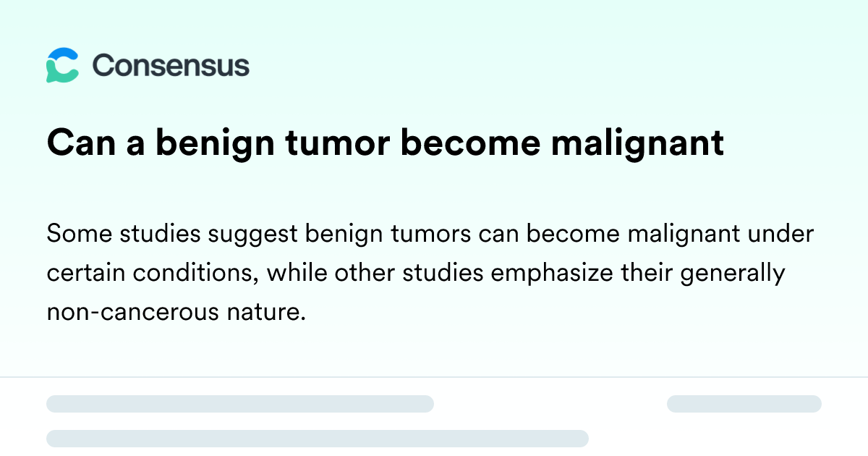Click the word "become" in the headline
This screenshot has width=868, height=456.
click(x=472, y=144)
